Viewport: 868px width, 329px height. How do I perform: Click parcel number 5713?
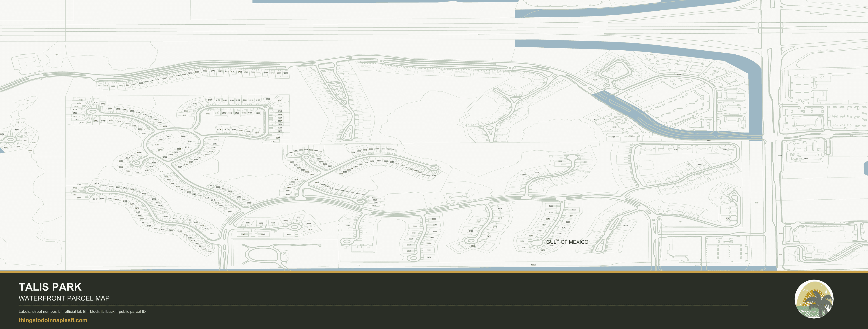pos(595,80)
